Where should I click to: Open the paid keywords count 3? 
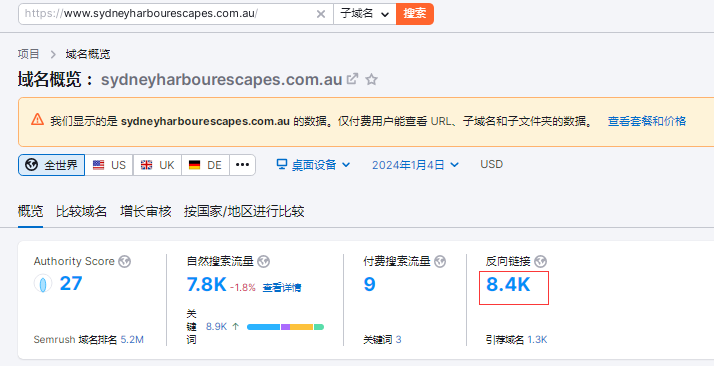pos(398,340)
